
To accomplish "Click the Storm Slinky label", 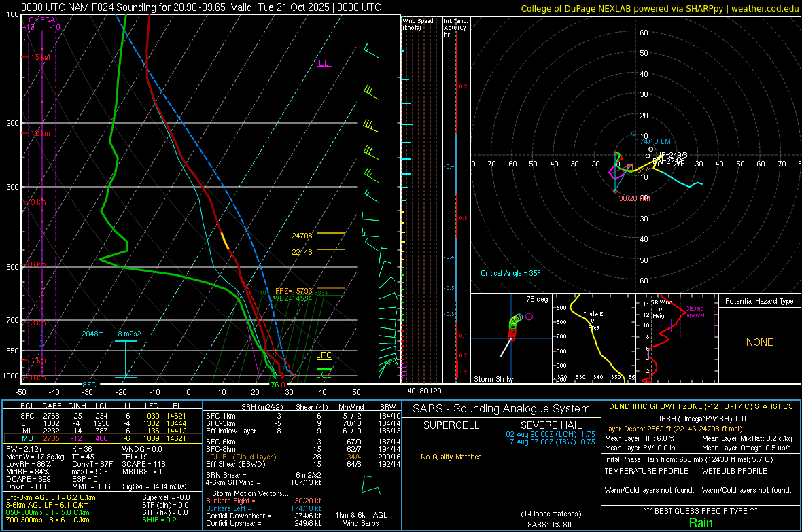I will [x=493, y=379].
